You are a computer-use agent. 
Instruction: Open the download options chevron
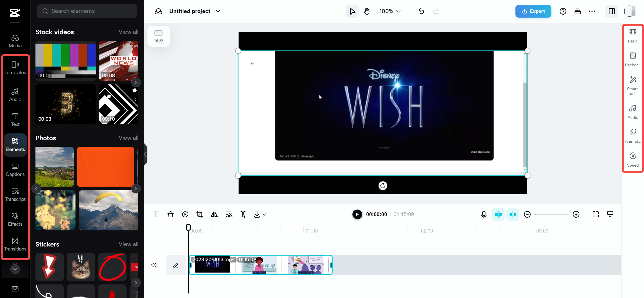point(264,214)
